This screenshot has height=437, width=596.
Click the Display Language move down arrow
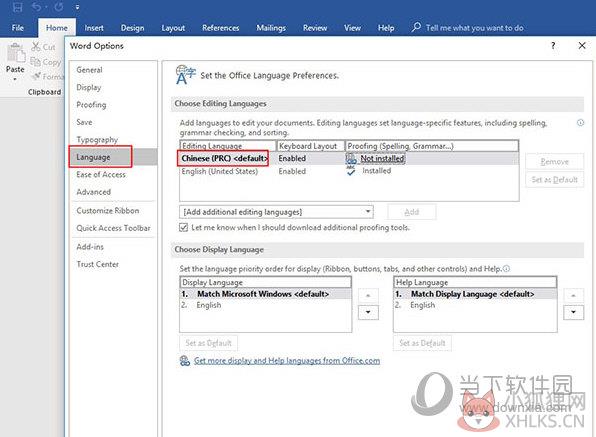[368, 312]
